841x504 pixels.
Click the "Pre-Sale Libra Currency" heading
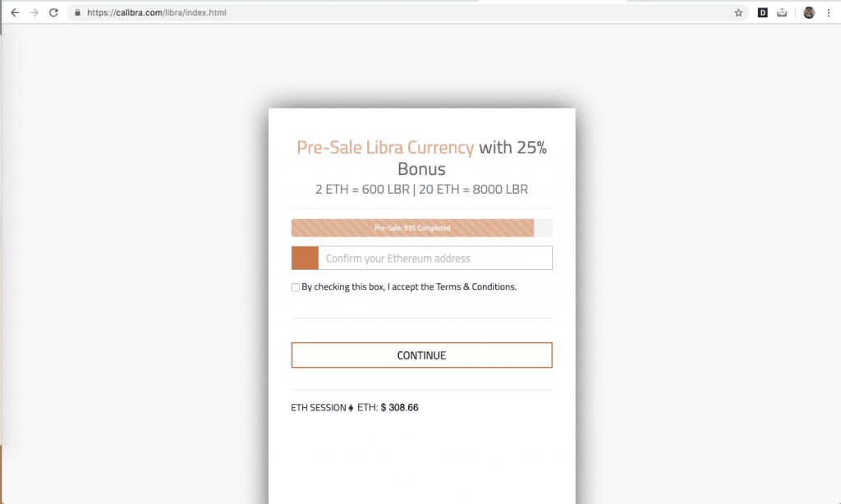[x=385, y=148]
